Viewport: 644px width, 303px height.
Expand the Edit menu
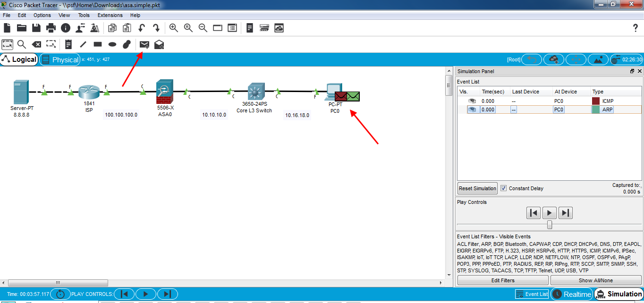point(22,15)
